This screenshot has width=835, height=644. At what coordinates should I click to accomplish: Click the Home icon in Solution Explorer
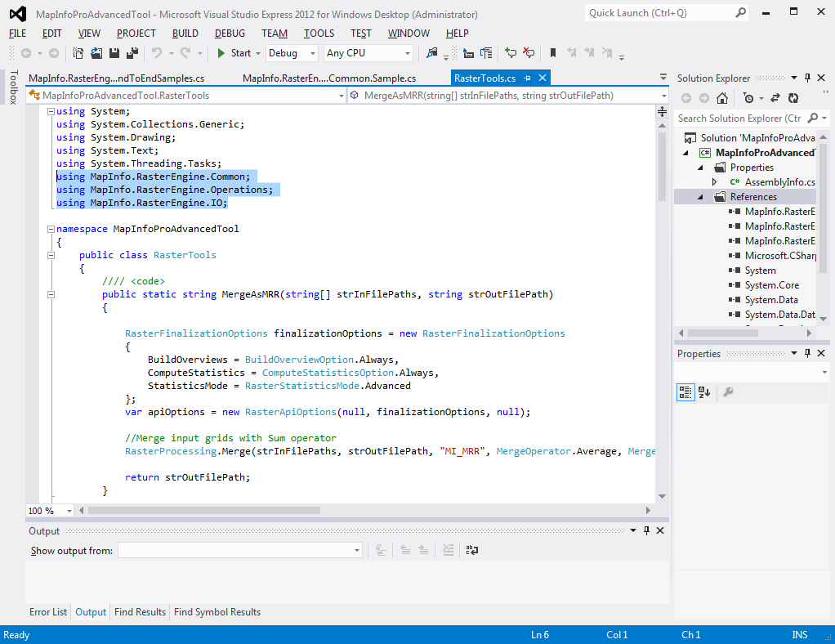point(722,98)
